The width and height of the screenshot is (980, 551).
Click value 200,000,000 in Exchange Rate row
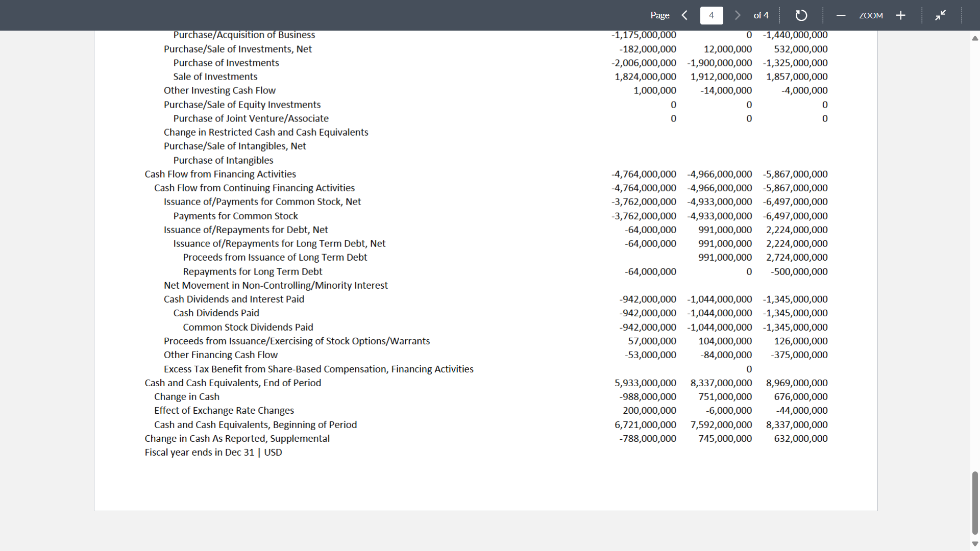pyautogui.click(x=649, y=410)
